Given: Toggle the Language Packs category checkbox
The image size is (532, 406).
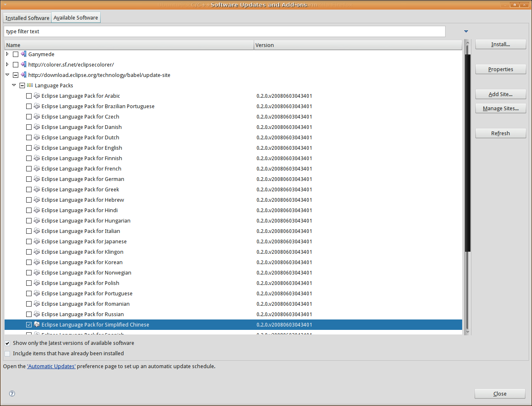Looking at the screenshot, I should pyautogui.click(x=22, y=85).
